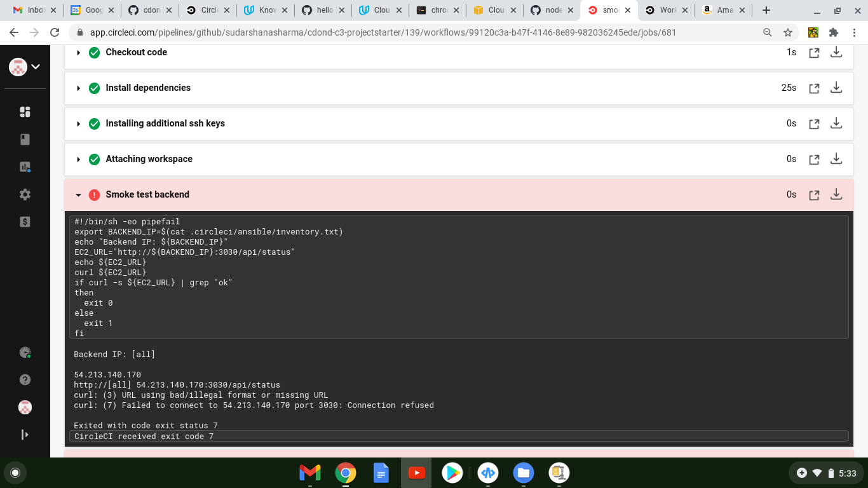Click the '#!/bin/sh -eo pipefail' script line
Viewport: 868px width, 488px height.
pos(127,222)
